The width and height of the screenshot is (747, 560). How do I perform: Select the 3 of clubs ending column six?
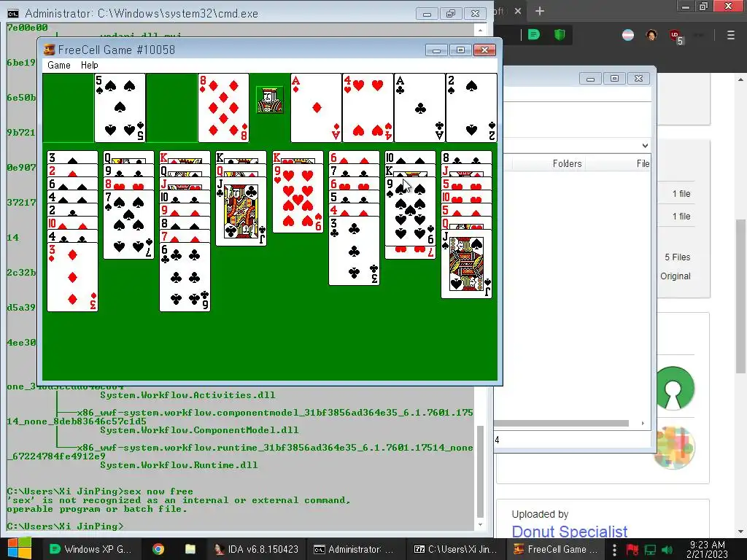pos(354,251)
